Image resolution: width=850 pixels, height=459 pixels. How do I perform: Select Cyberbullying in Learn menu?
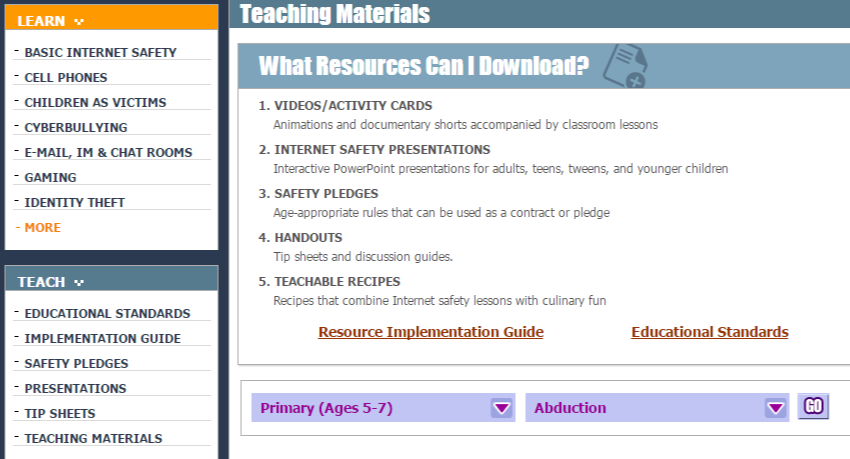pyautogui.click(x=76, y=127)
